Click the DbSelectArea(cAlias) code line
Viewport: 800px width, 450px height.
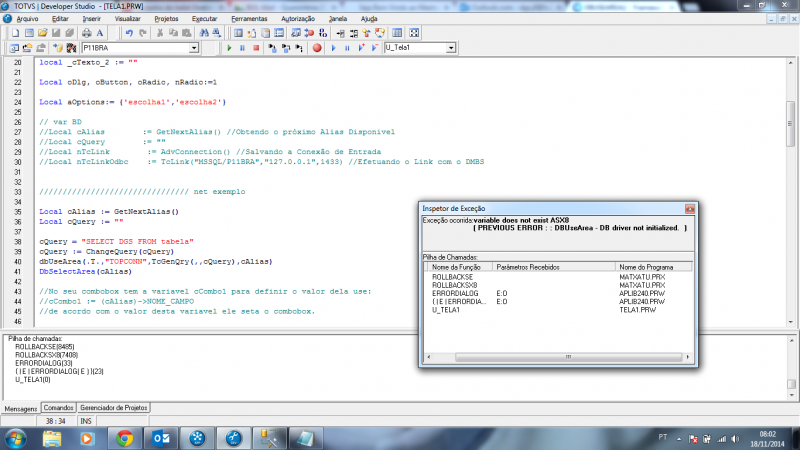coord(85,272)
